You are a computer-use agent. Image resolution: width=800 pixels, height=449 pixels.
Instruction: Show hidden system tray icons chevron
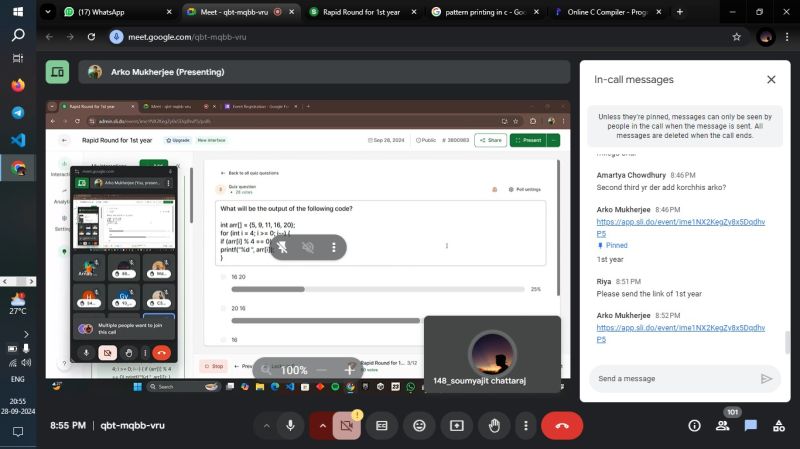[26, 335]
